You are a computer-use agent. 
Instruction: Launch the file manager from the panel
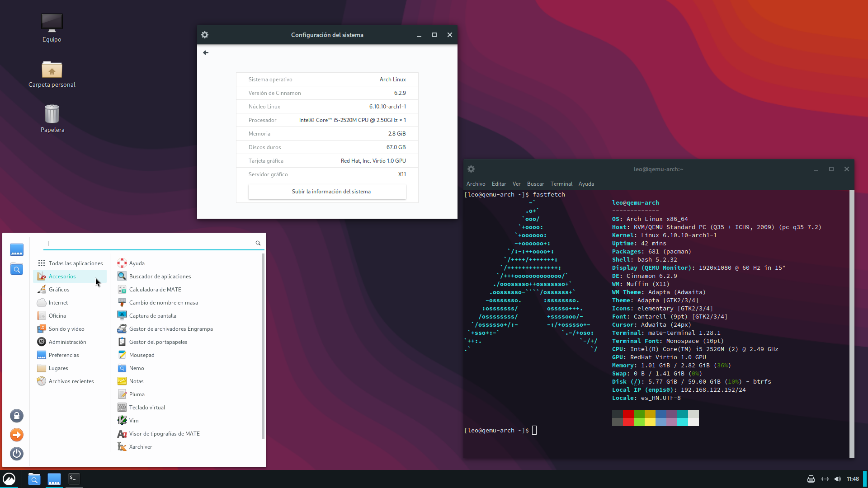(34, 479)
